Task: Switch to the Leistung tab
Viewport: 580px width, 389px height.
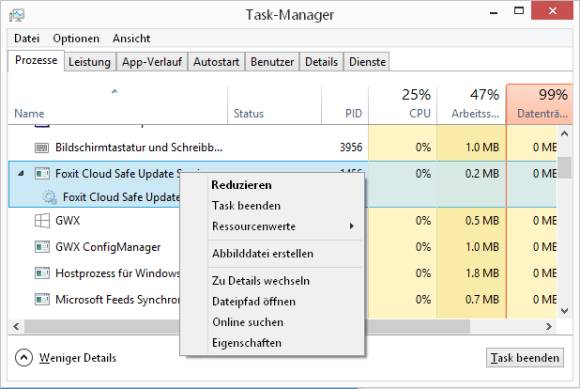Action: pos(90,62)
